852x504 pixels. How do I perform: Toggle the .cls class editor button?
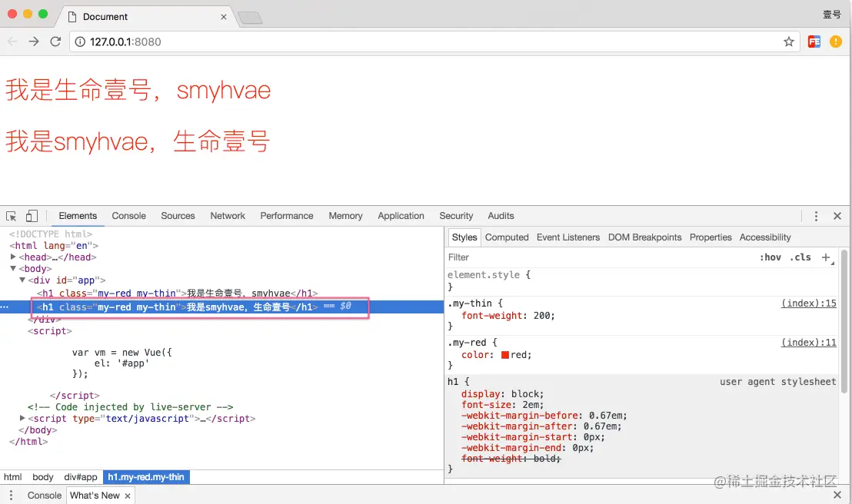800,257
